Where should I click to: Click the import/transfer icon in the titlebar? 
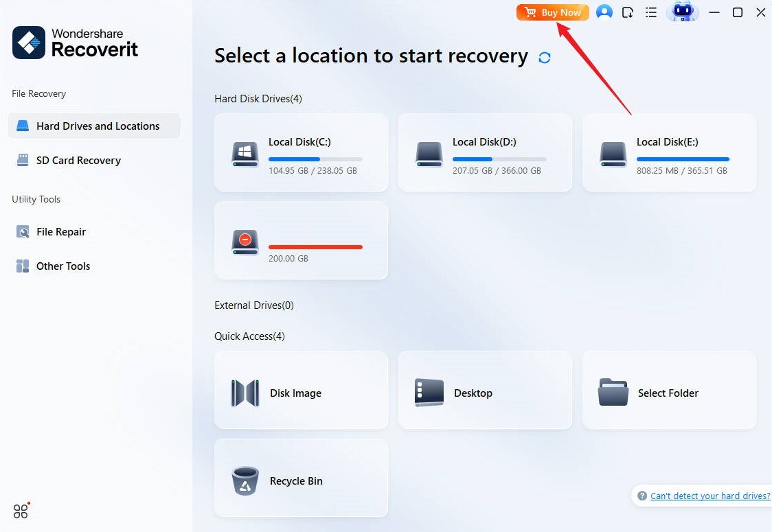627,12
